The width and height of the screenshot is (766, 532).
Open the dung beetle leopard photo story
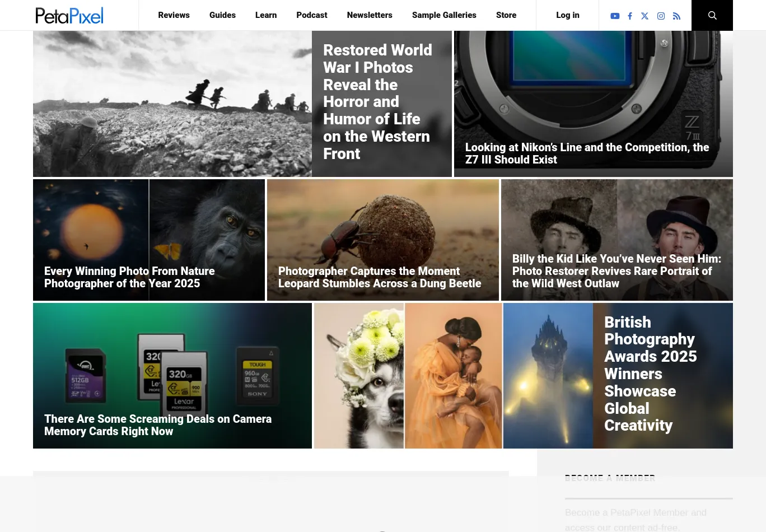[x=380, y=277]
